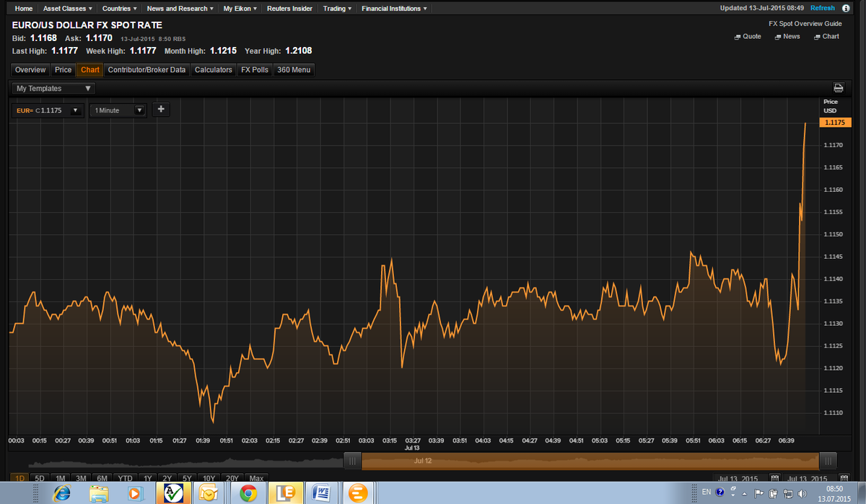Select the 3M time range
This screenshot has height=504, width=866.
click(x=82, y=478)
